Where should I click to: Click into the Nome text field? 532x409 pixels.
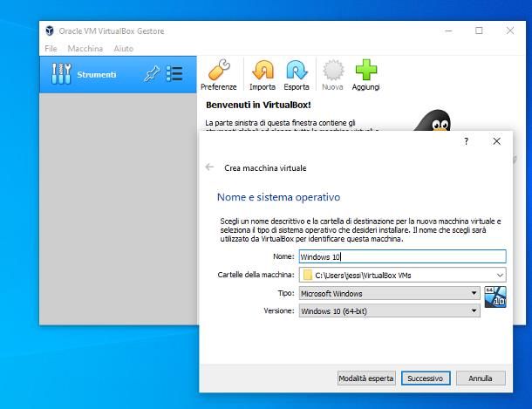coord(402,256)
